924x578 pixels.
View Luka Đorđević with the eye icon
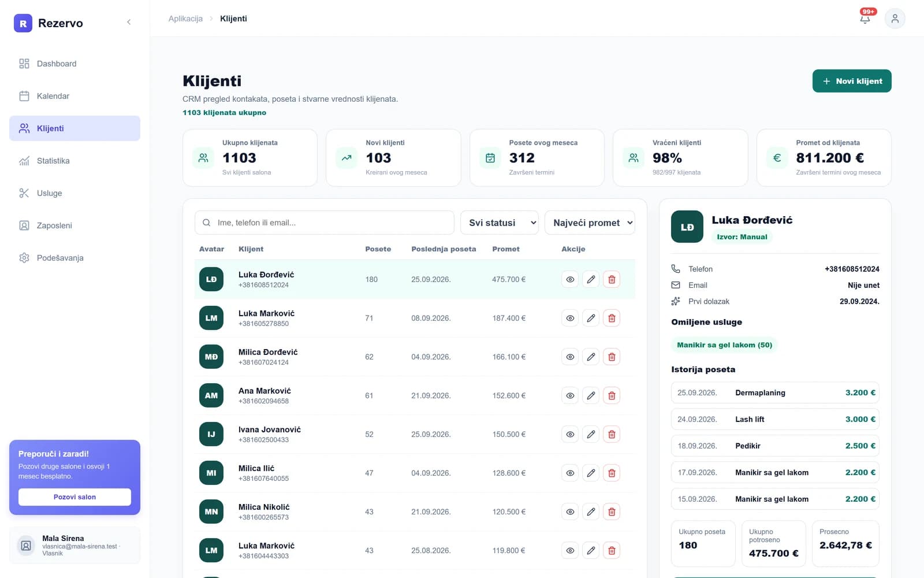tap(570, 279)
